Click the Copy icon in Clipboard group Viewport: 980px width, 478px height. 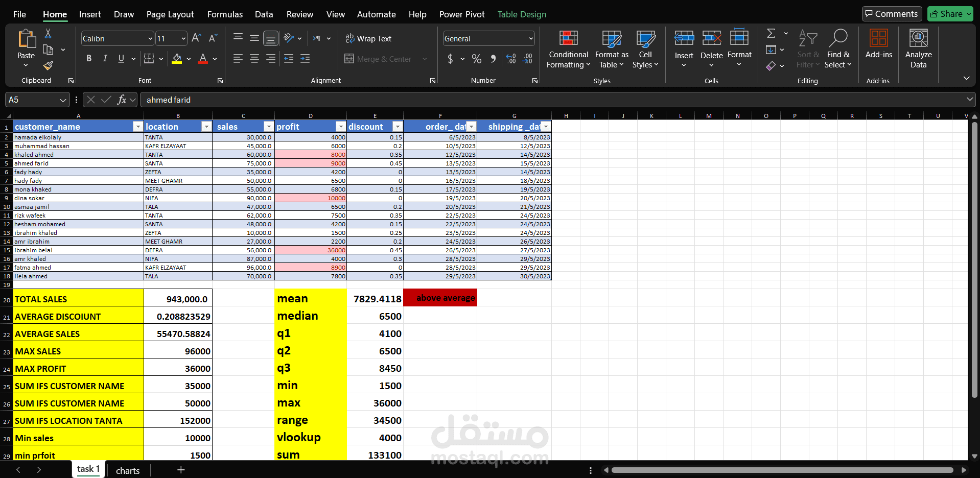coord(48,50)
